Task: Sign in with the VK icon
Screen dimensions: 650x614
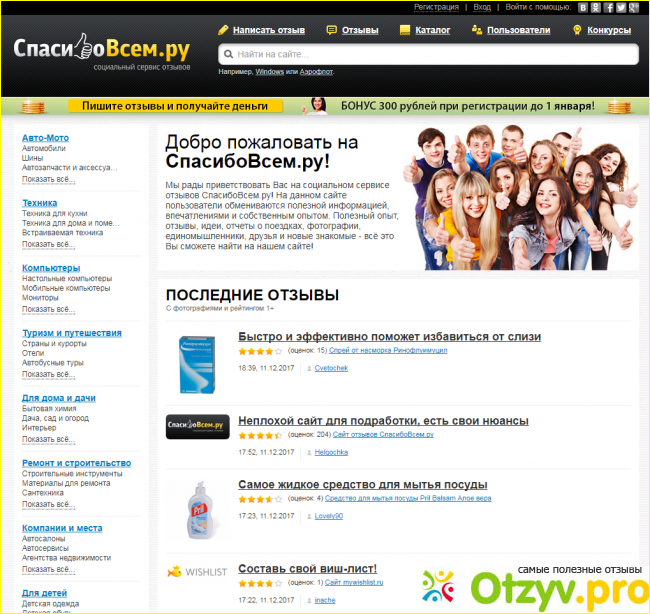Action: click(x=583, y=7)
